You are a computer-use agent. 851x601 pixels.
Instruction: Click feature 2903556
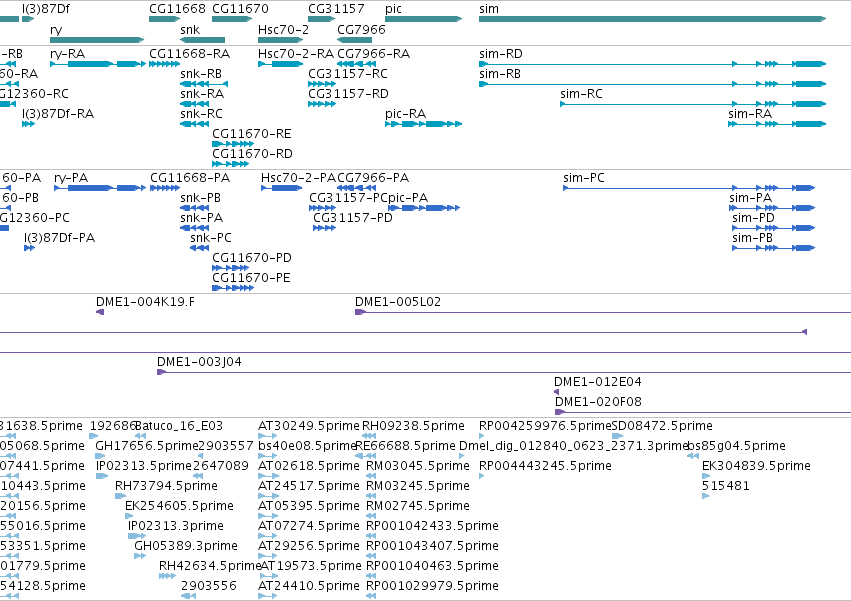tap(188, 596)
